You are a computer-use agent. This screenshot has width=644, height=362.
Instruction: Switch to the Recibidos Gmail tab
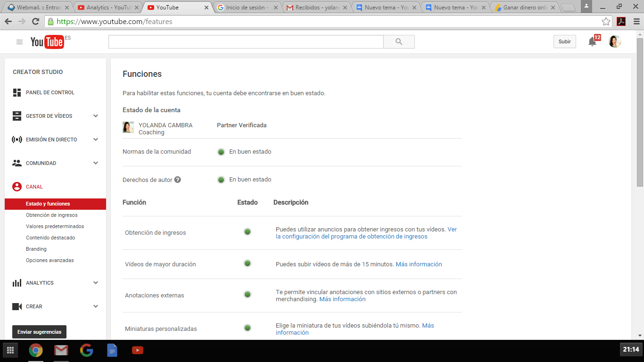click(x=316, y=8)
